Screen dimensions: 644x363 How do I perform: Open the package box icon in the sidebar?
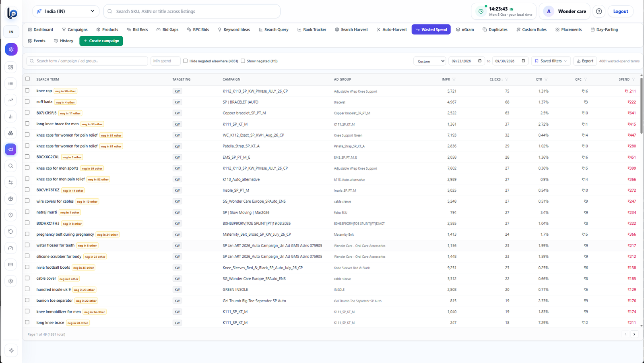pyautogui.click(x=11, y=199)
